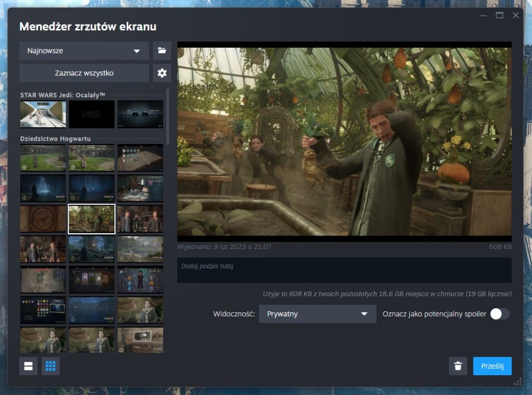Screen dimensions: 532x395
Task: Switch to list view layout
Action: (x=28, y=366)
